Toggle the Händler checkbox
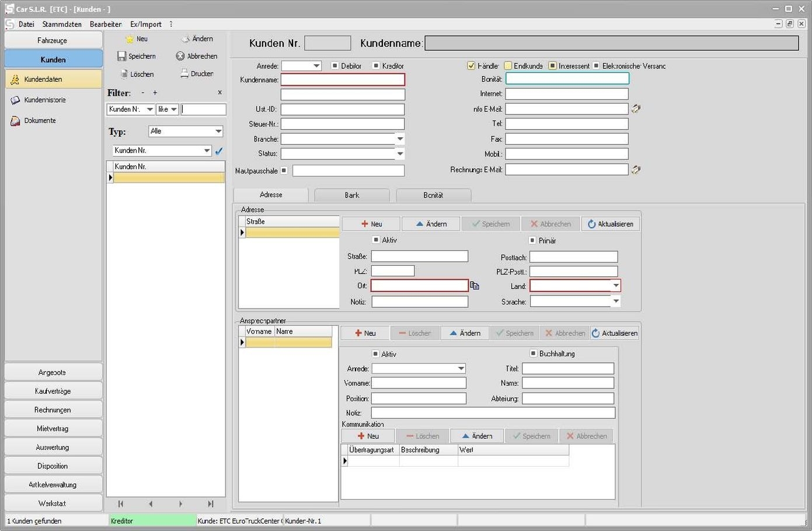Viewport: 812px width, 531px height. point(471,66)
